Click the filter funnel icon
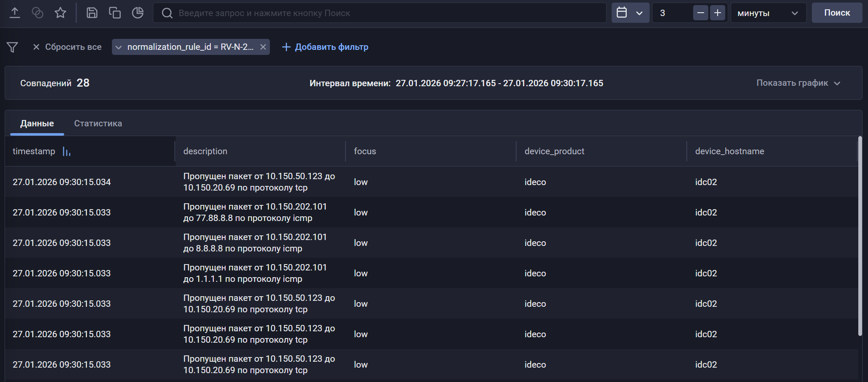Screen dimensions: 868x382 (x=12, y=47)
